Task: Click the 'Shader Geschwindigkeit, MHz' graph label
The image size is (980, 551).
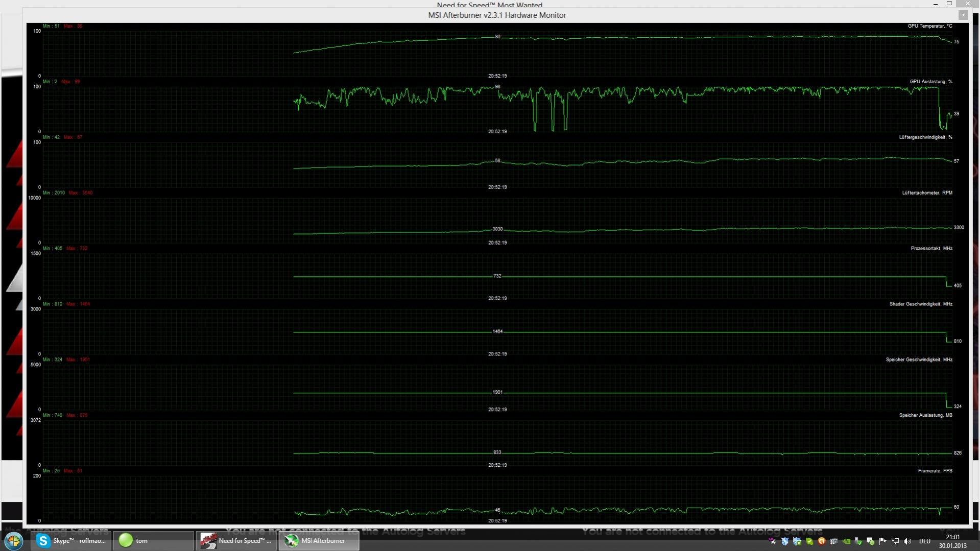Action: [x=921, y=304]
